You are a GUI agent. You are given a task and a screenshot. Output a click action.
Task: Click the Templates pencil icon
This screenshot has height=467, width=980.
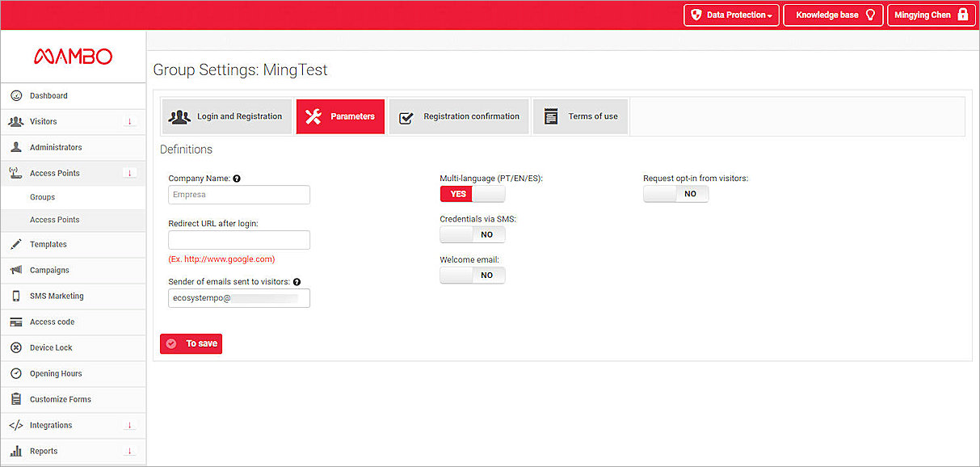(x=15, y=245)
